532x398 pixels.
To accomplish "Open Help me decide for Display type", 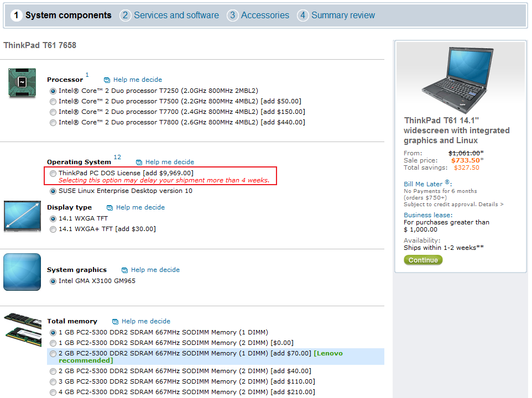I will coord(140,207).
